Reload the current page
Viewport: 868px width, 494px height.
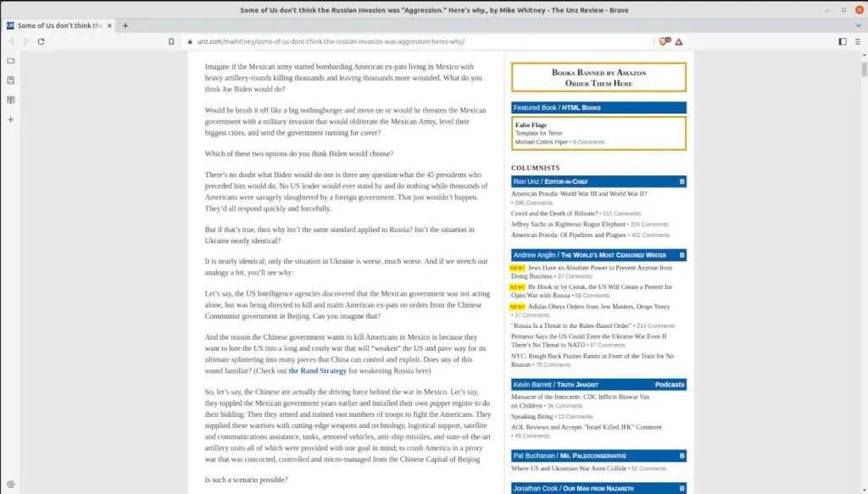pyautogui.click(x=41, y=42)
